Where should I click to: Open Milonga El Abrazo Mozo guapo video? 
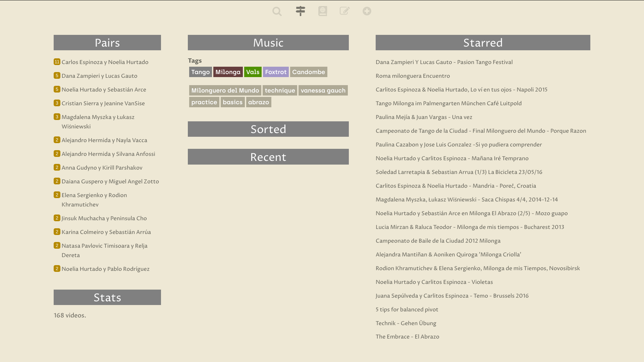coord(472,214)
